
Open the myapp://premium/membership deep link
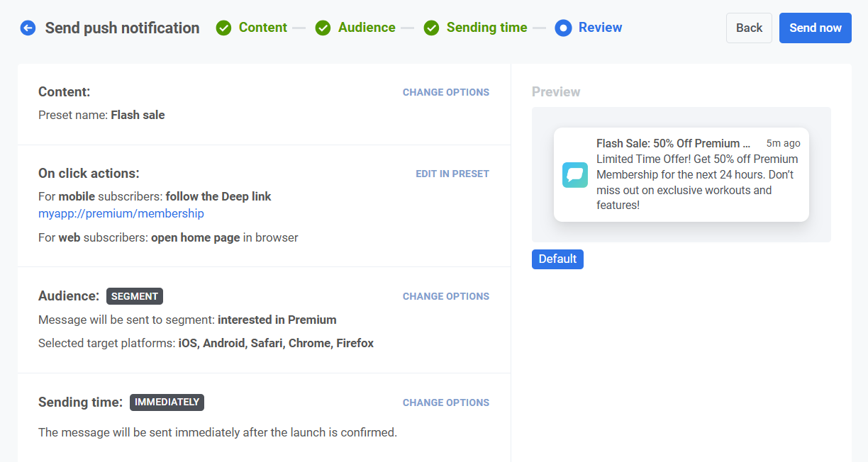(x=121, y=213)
